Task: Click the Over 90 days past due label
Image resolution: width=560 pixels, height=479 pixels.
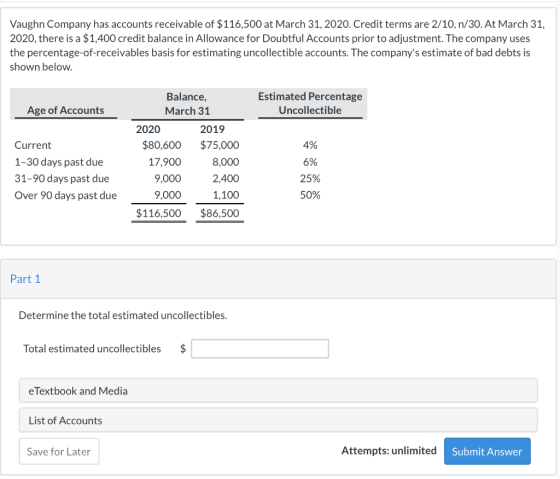Action: 66,195
